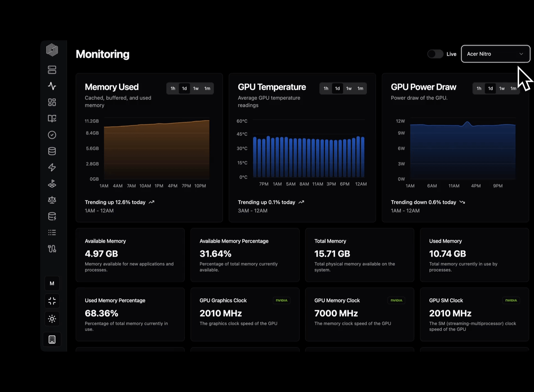The height and width of the screenshot is (392, 534).
Task: Click the spiral app logo in sidebar
Action: (x=52, y=50)
